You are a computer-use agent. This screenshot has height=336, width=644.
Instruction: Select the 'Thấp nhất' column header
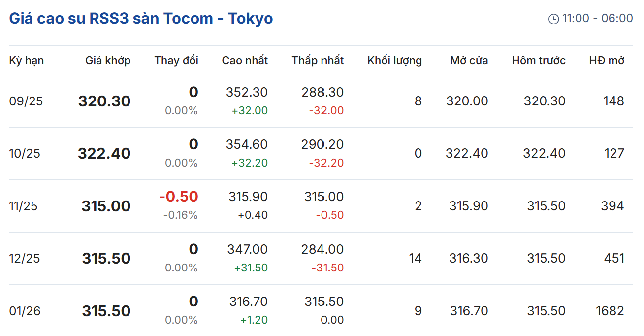tap(318, 61)
